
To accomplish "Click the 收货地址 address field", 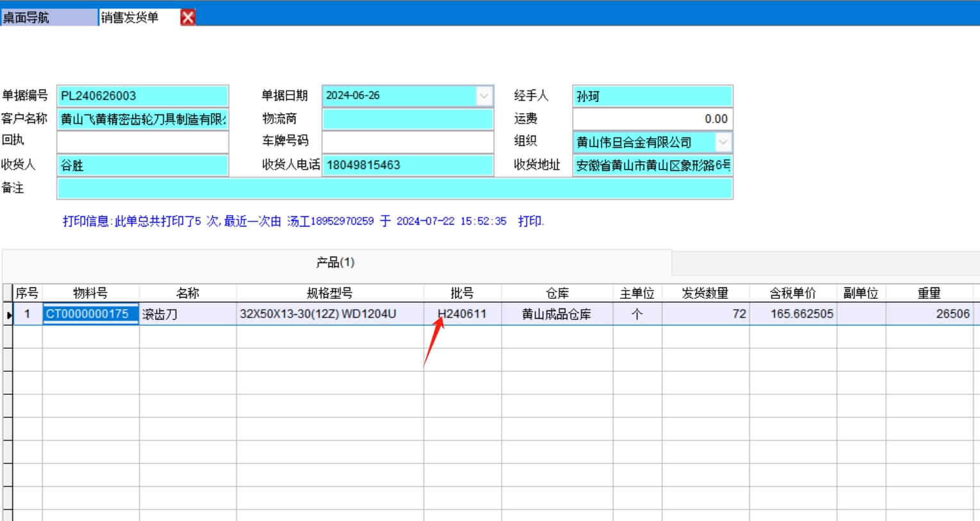I will pos(652,165).
